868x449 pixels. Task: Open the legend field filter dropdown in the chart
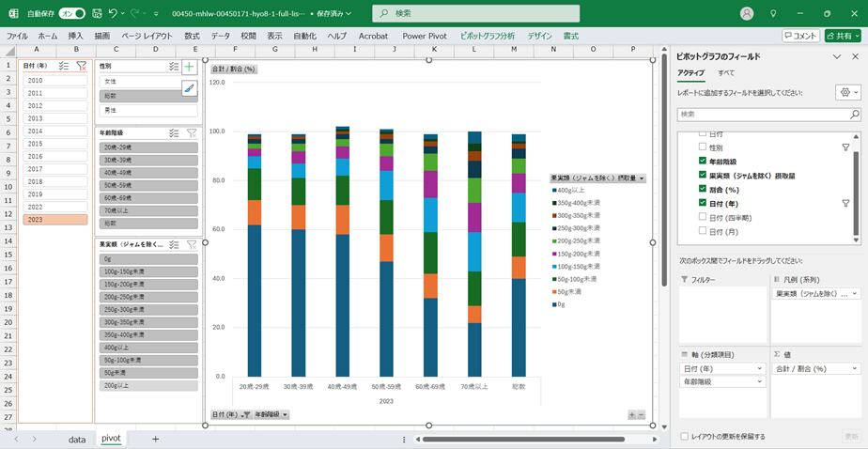pos(642,178)
